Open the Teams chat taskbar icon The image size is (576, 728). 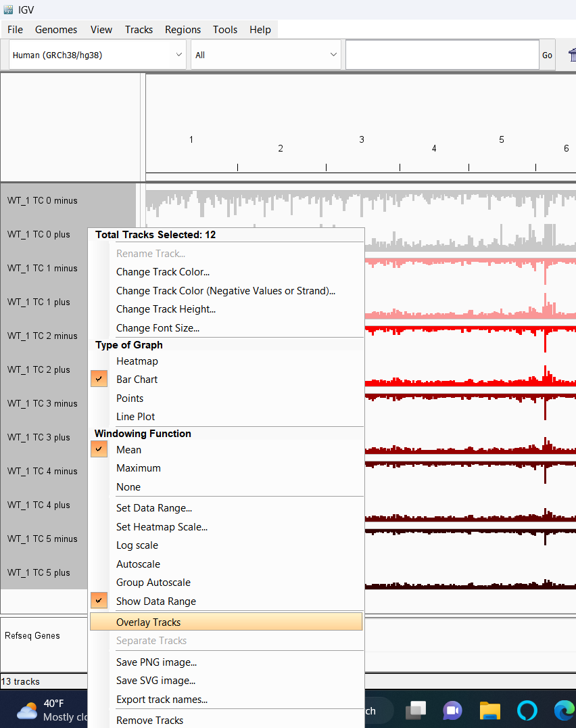pos(453,710)
